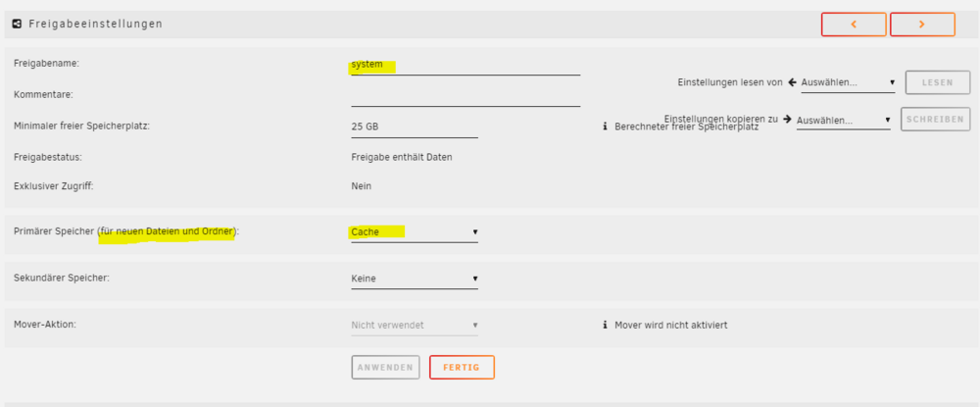Click the LESEN button

click(x=938, y=82)
